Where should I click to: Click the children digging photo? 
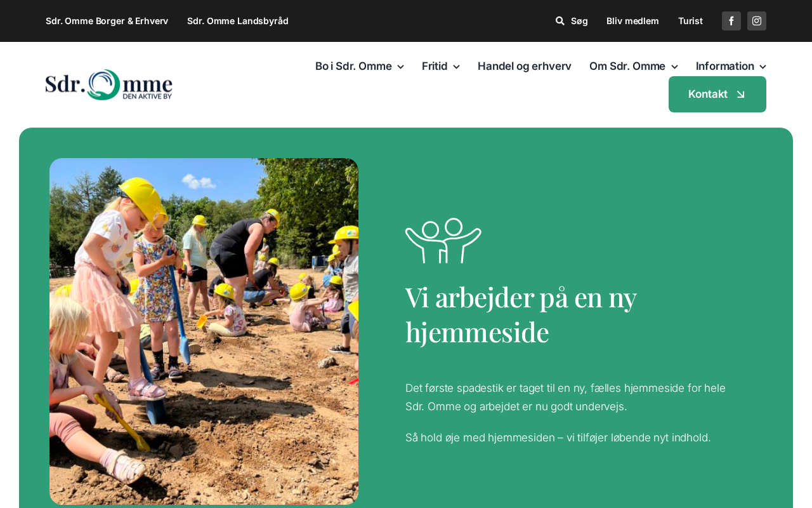[x=204, y=331]
